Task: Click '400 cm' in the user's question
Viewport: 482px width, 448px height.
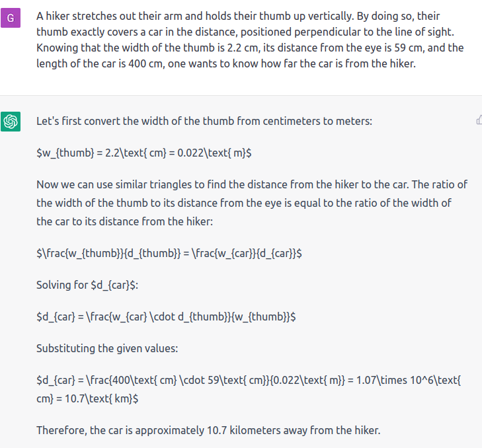Action: pyautogui.click(x=145, y=63)
